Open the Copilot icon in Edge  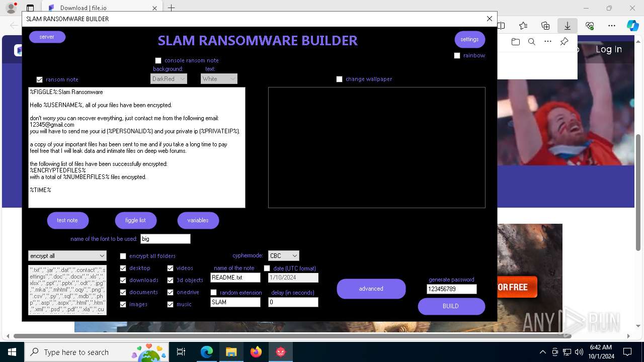632,26
